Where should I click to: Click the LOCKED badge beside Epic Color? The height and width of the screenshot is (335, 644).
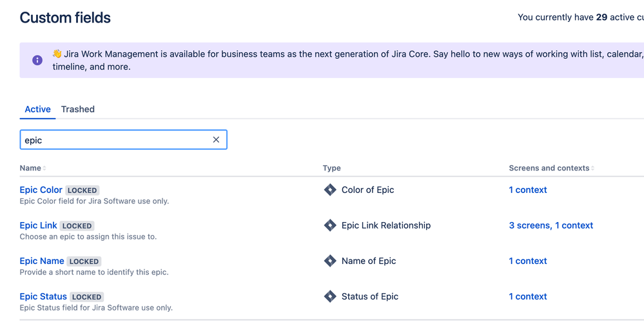click(x=82, y=190)
